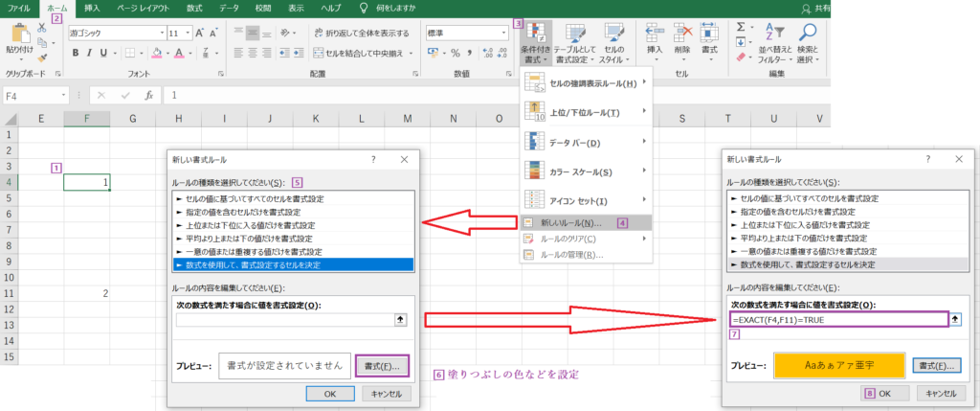Click the Clear eraser icon

click(742, 57)
